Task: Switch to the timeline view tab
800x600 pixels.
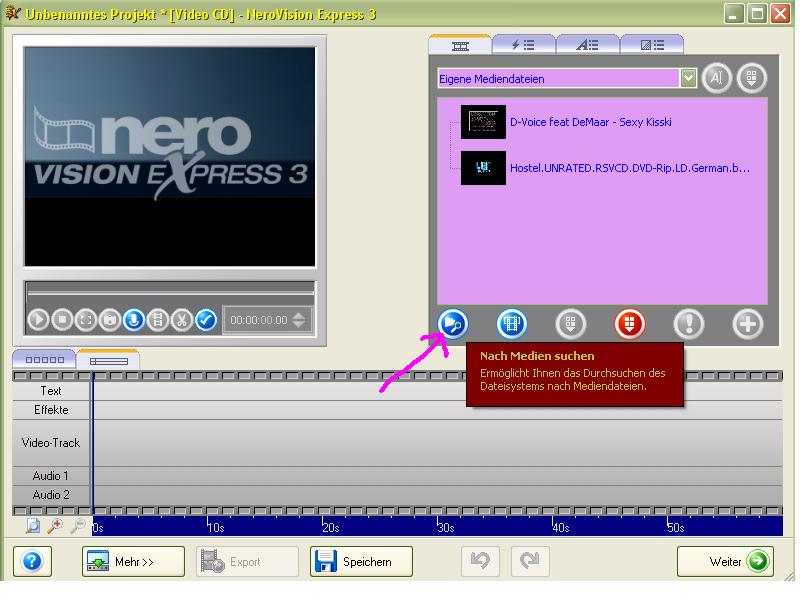Action: pyautogui.click(x=108, y=361)
